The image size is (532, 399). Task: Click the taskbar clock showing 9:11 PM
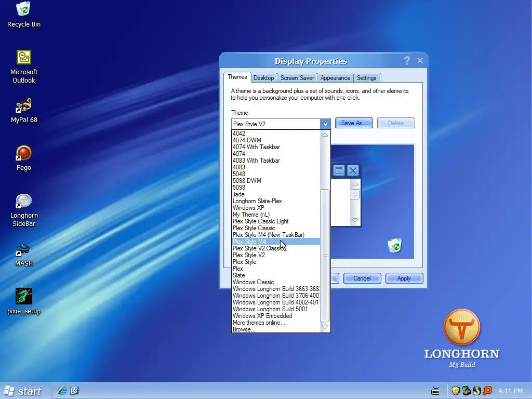pos(510,391)
